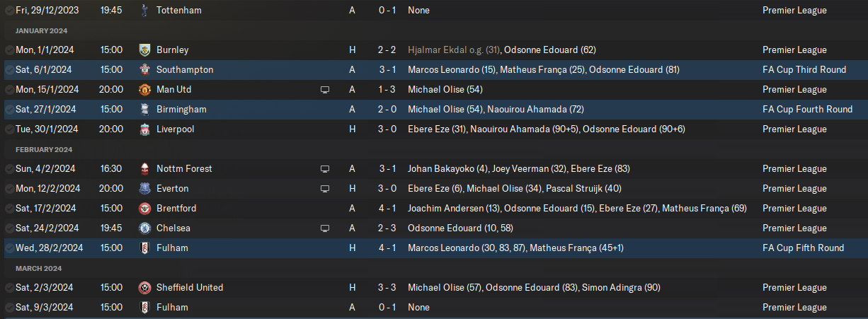Open the 3 - 0 Liverpool match result
The image size is (868, 319).
[x=387, y=129]
